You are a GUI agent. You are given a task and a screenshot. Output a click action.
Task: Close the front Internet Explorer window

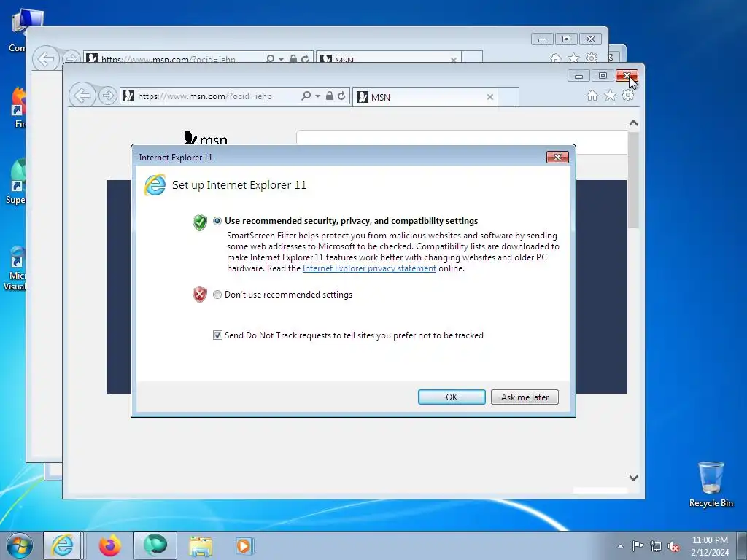click(627, 76)
